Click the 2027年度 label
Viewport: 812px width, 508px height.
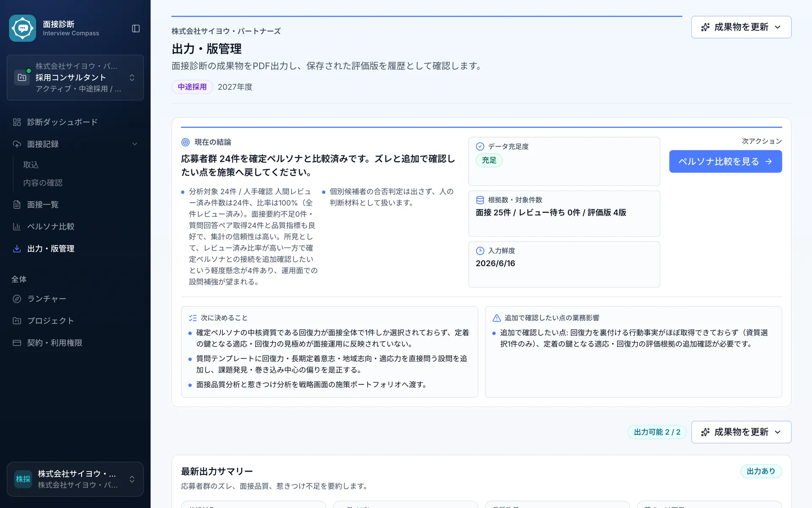coord(235,87)
